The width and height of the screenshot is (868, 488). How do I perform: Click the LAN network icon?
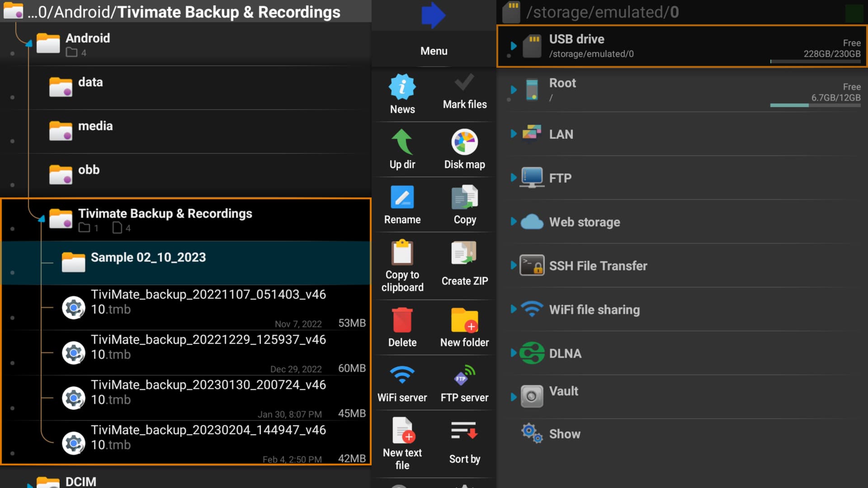(x=532, y=134)
